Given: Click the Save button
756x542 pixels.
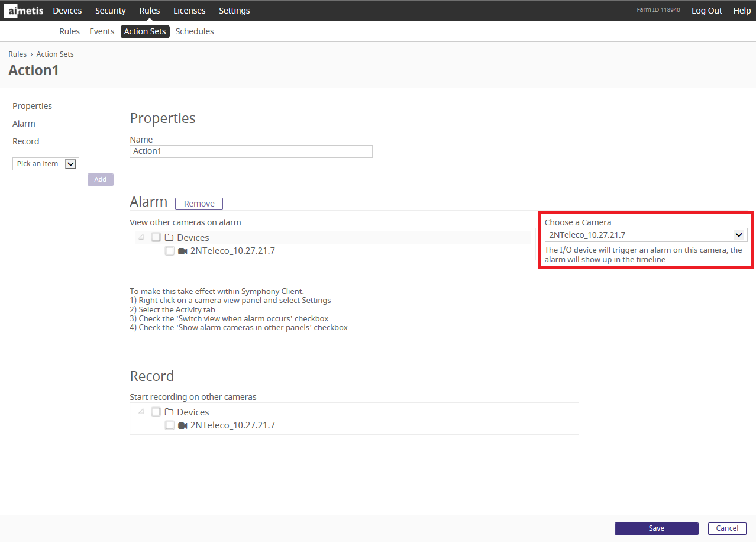Looking at the screenshot, I should pos(656,528).
